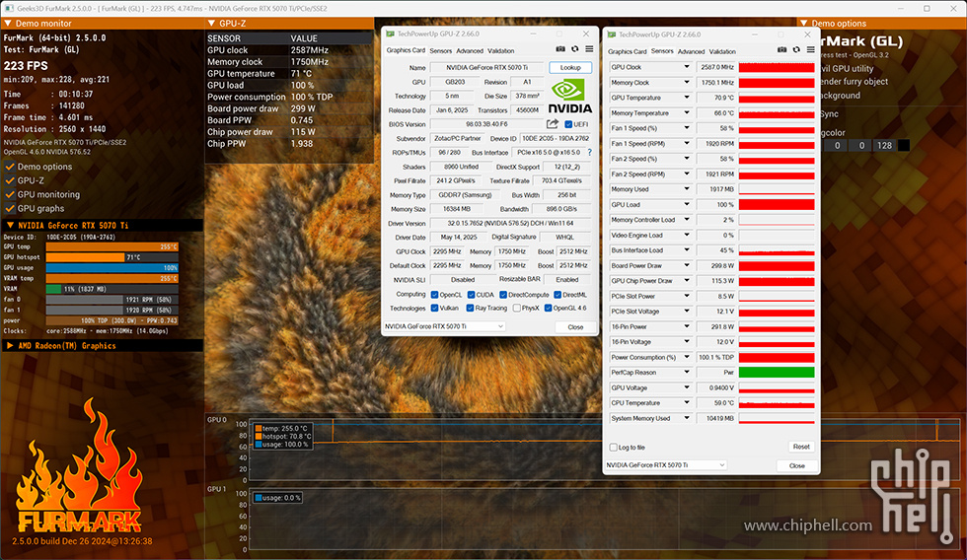This screenshot has height=560, width=967.
Task: Click the Board power draw 299 W row
Action: pyautogui.click(x=288, y=108)
